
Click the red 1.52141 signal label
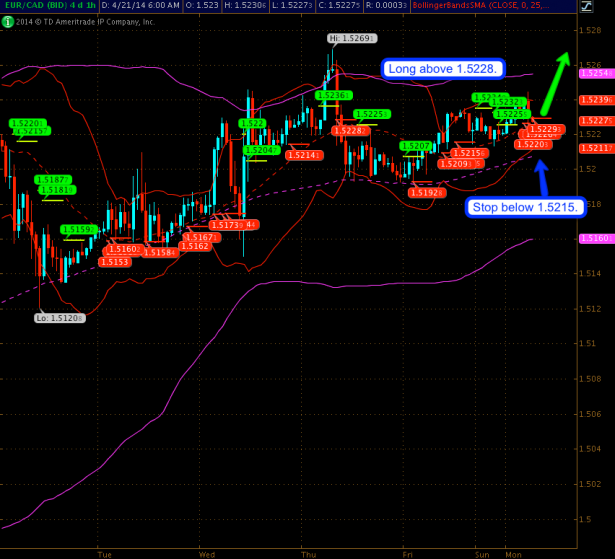tap(305, 155)
